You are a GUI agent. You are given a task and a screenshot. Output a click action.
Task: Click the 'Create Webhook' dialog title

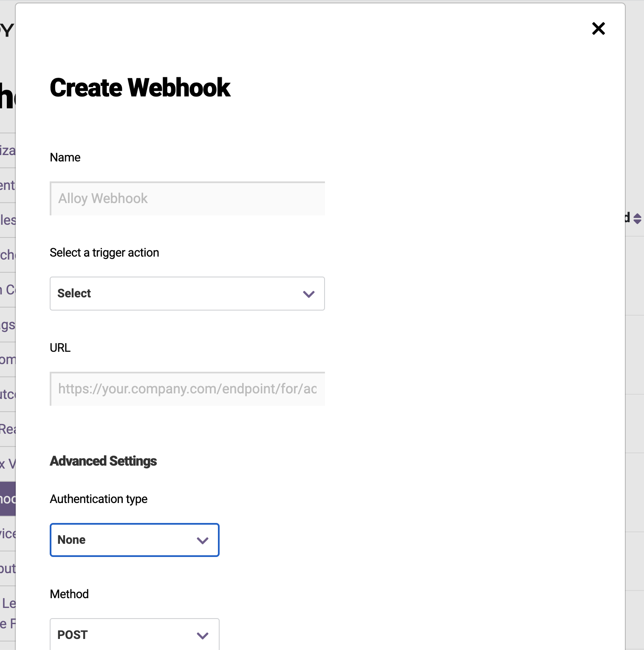(x=140, y=88)
